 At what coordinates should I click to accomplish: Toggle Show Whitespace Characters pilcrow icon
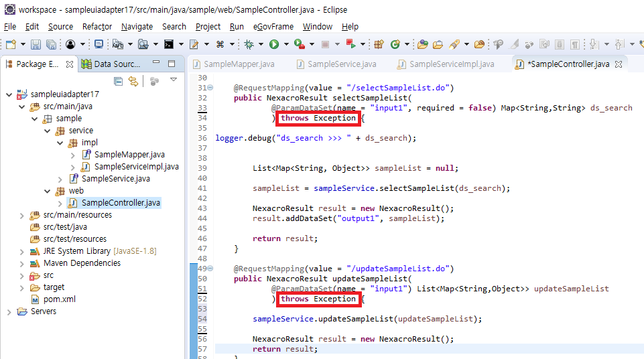point(575,44)
